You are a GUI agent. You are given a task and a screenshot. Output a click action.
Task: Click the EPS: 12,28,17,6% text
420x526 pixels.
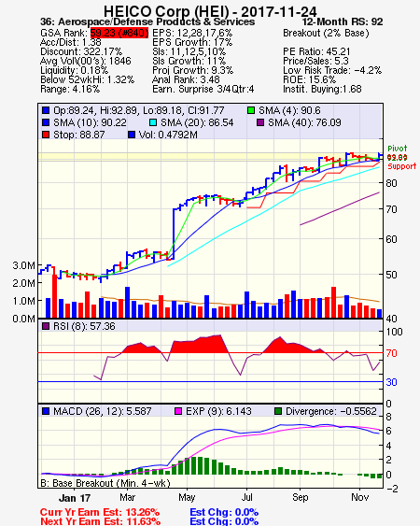click(192, 33)
